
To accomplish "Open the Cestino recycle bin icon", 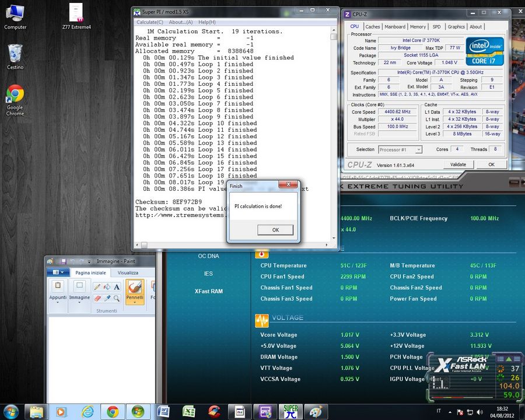I will pos(15,57).
